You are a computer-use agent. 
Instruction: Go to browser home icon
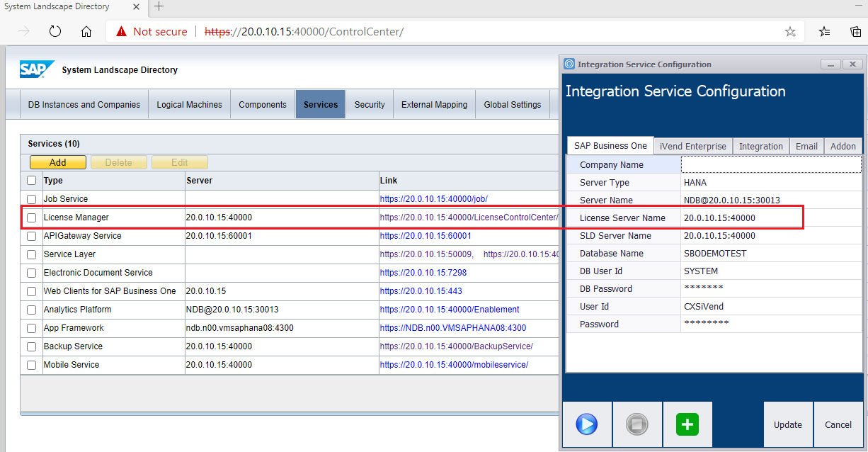click(86, 31)
